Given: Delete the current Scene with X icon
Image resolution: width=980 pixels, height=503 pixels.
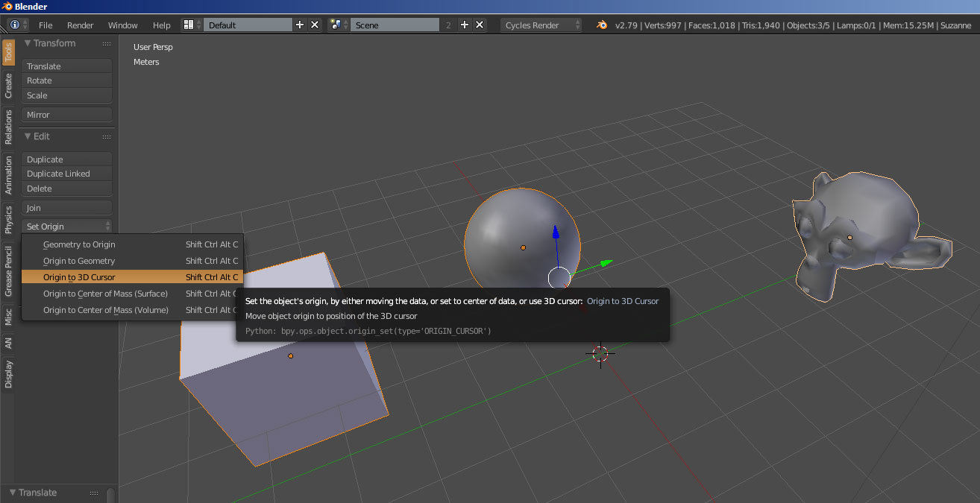Looking at the screenshot, I should pos(480,25).
